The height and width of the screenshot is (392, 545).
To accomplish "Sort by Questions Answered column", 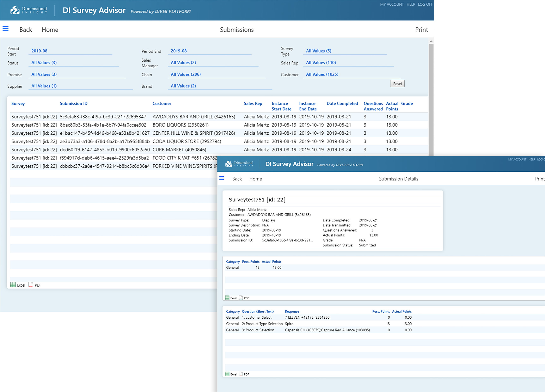I will pos(373,106).
